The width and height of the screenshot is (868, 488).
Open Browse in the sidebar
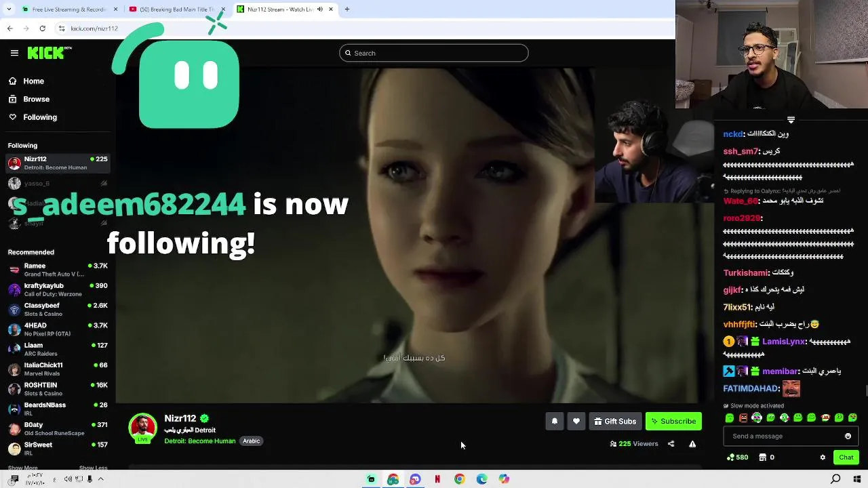coord(29,99)
